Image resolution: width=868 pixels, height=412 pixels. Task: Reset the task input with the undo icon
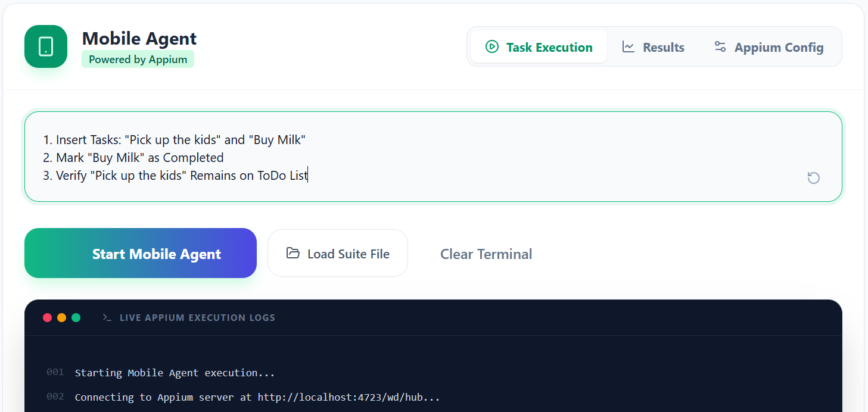[813, 177]
